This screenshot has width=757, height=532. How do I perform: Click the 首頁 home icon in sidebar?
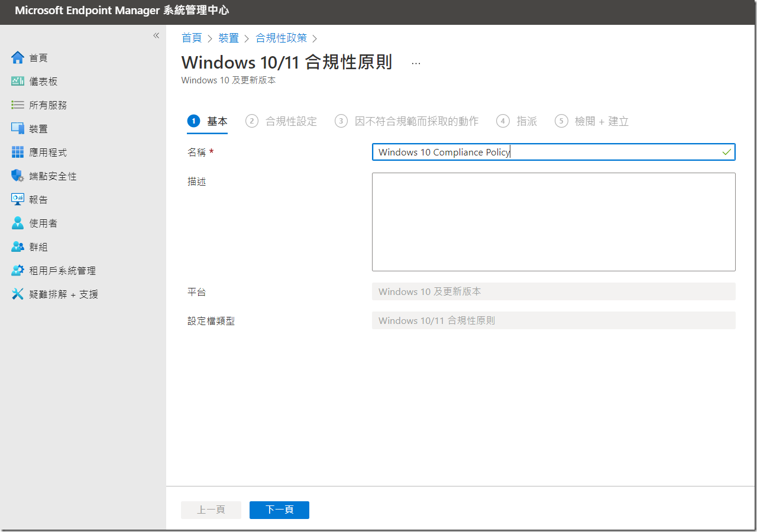[x=18, y=58]
